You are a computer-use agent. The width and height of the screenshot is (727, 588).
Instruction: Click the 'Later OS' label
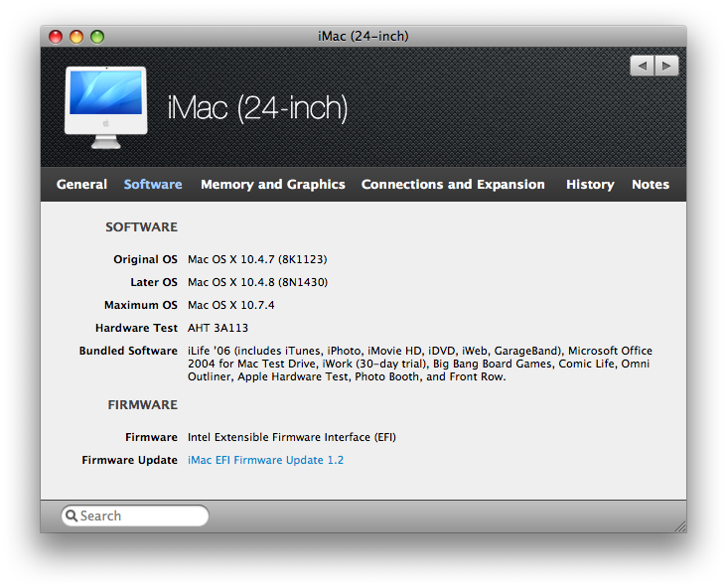pos(154,282)
